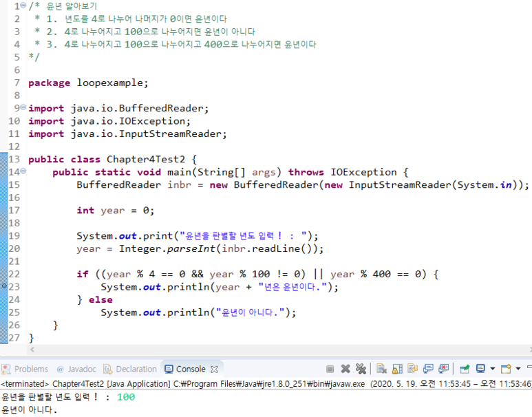Click the '<terminated> Chapter4Test2' console description
532x417 pixels.
(52, 384)
